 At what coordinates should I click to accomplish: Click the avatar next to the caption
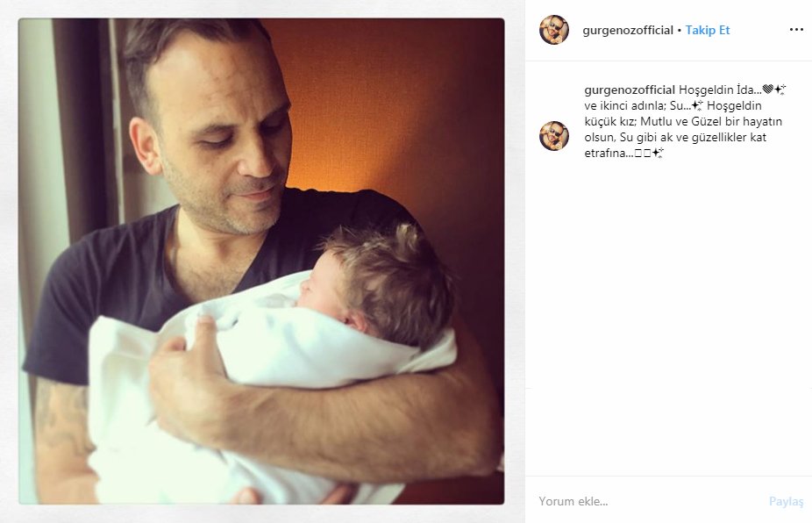(x=554, y=136)
